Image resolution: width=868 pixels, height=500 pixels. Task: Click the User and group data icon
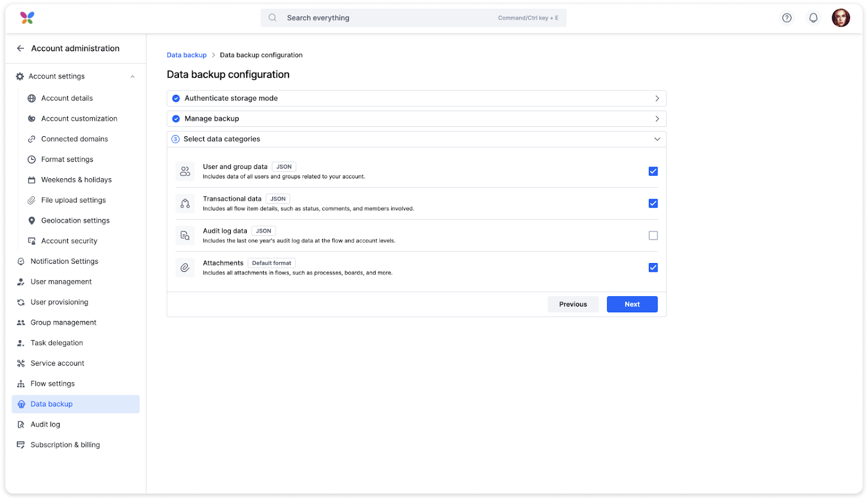point(185,171)
